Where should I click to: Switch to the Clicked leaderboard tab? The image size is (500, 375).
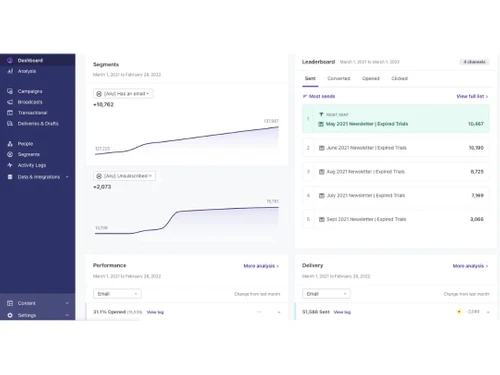(399, 78)
